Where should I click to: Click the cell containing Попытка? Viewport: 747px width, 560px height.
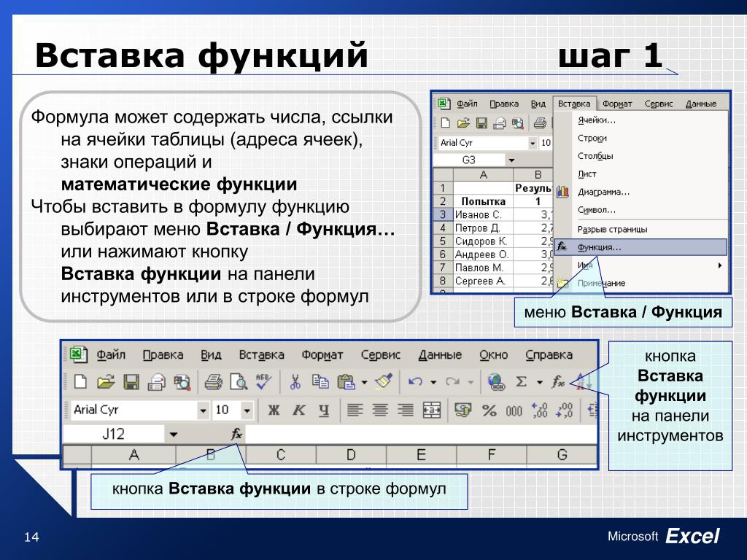click(x=483, y=201)
